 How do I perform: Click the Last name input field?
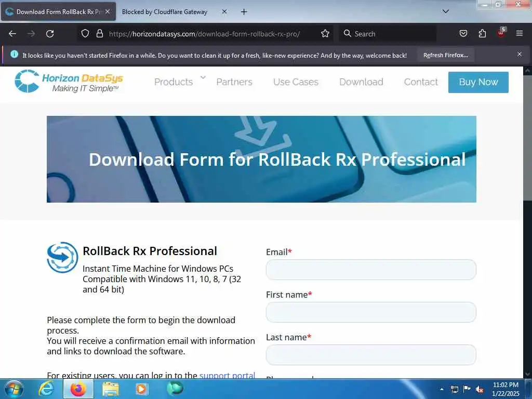[371, 355]
